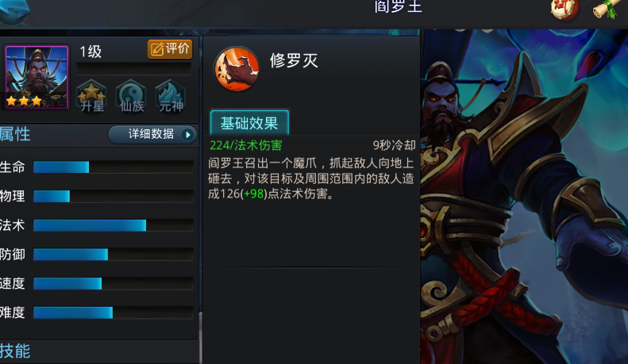
Task: Click the blue back icon at top-left
Action: tap(14, 11)
